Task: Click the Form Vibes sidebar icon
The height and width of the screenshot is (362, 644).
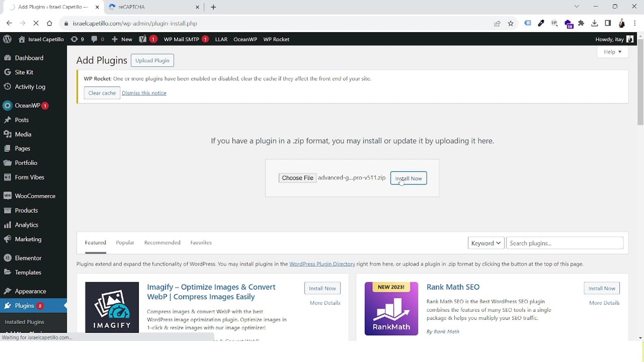Action: pyautogui.click(x=8, y=177)
